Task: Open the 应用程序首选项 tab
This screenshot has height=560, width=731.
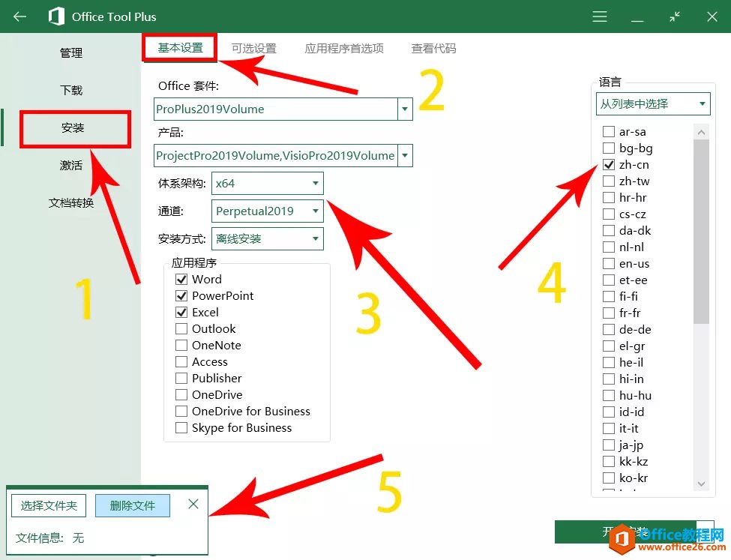Action: 344,48
